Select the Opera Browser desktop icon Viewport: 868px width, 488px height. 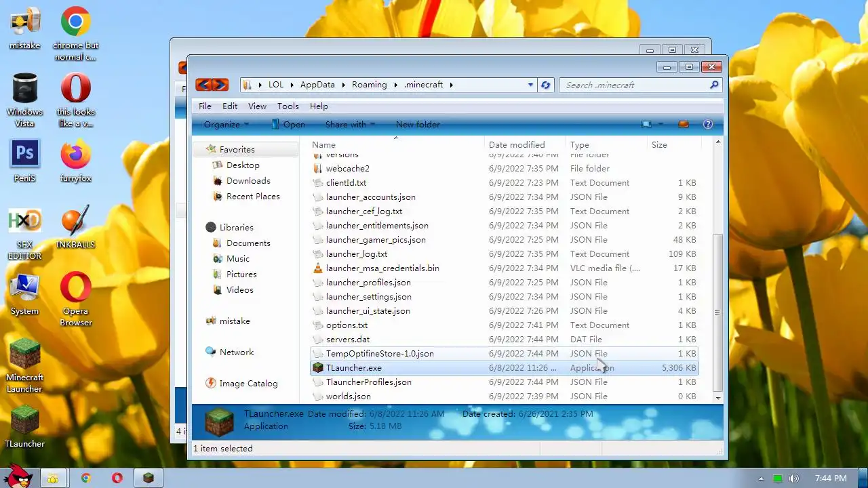(75, 300)
